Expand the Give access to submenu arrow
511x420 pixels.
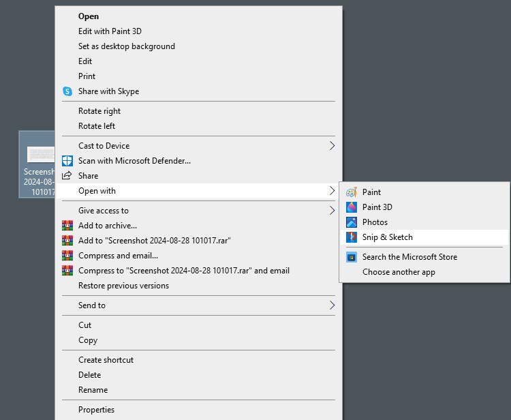click(x=332, y=211)
